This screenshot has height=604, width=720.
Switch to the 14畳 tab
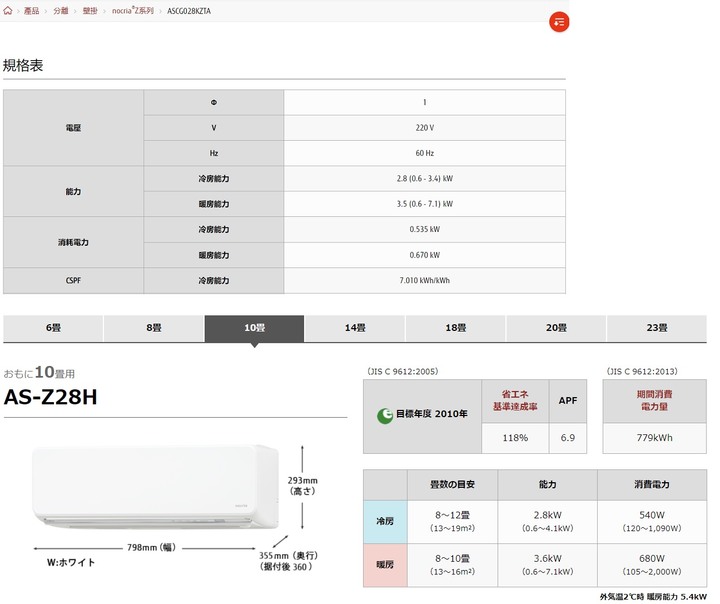355,328
